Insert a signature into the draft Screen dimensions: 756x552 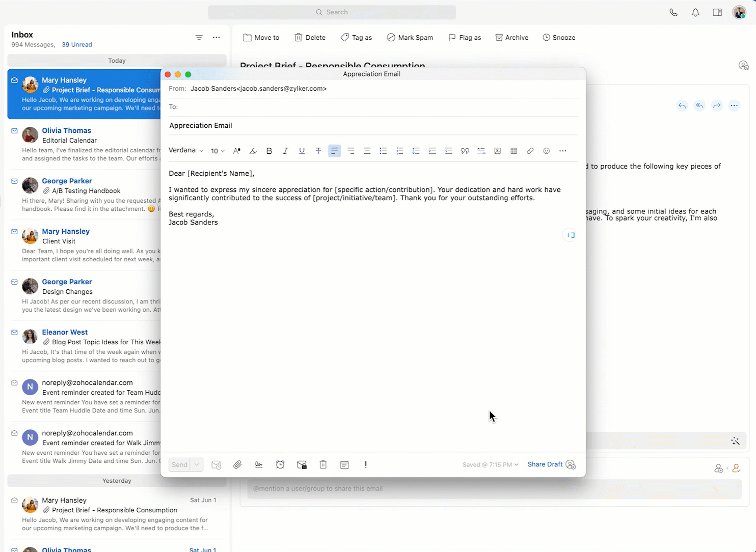point(259,464)
